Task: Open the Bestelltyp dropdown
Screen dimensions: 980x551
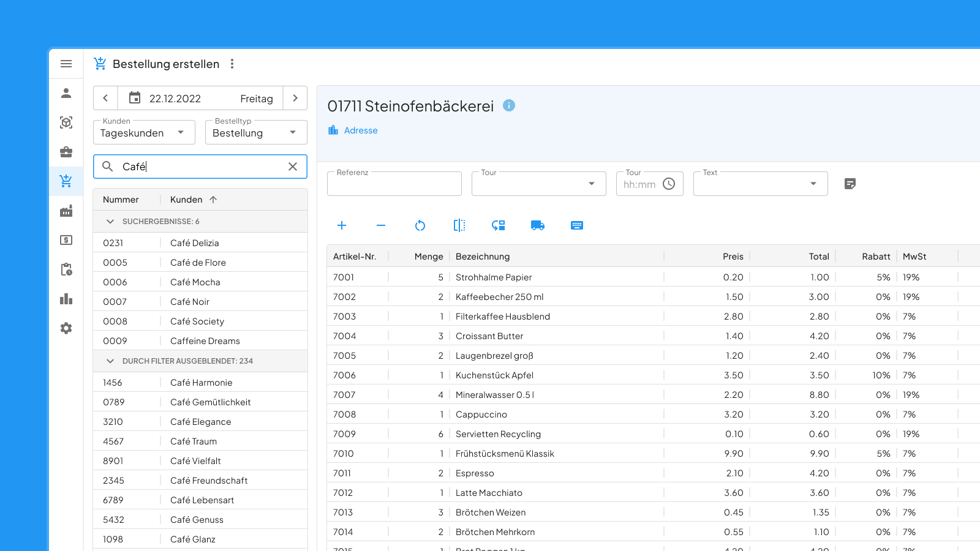Action: pos(256,132)
